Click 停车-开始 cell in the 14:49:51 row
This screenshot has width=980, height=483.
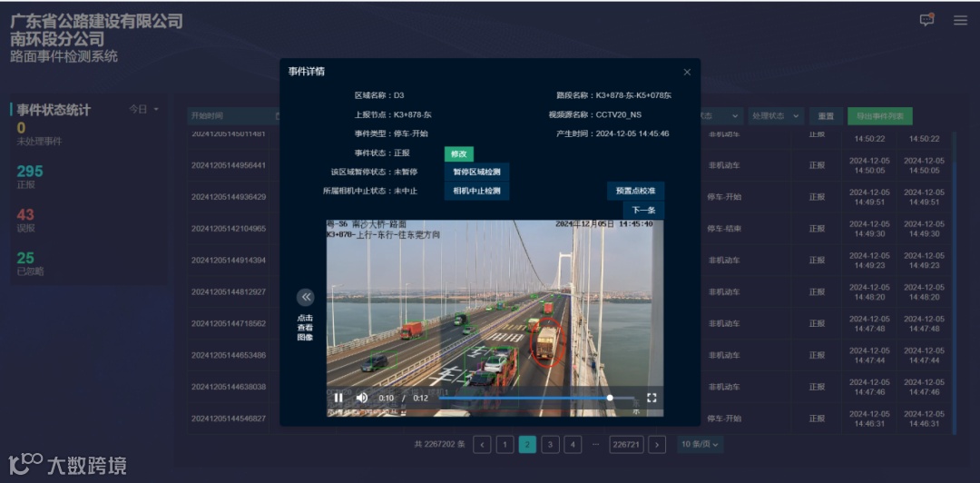coord(724,196)
